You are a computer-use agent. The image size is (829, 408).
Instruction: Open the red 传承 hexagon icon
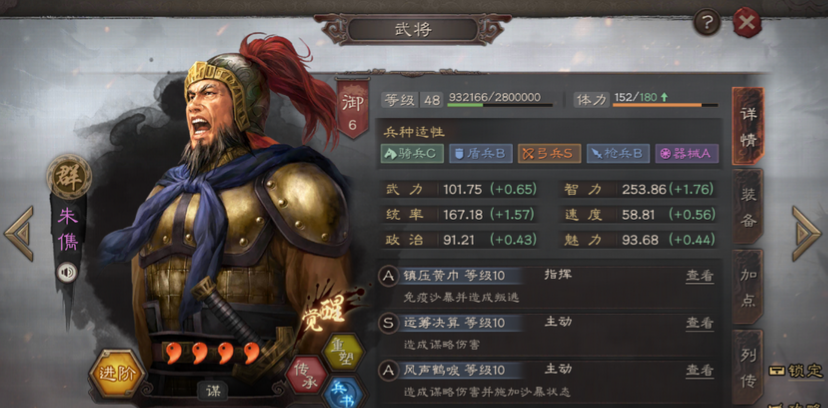coord(306,375)
